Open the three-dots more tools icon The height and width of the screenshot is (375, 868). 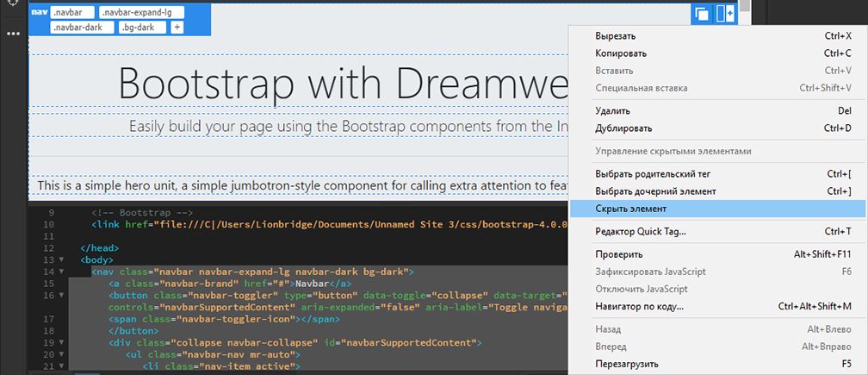click(13, 34)
